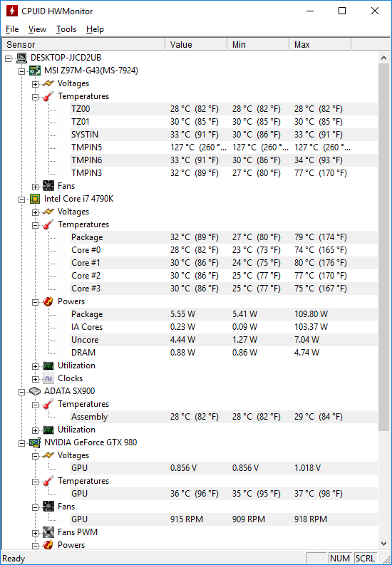Screen dimensions: 392x565
Task: Click the GPU Voltages lightning icon
Action: 48,455
